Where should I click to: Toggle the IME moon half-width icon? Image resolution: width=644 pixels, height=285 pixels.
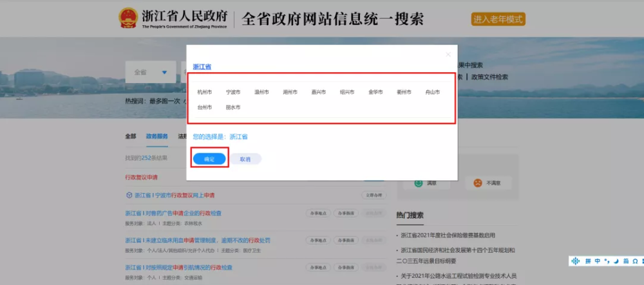click(616, 261)
